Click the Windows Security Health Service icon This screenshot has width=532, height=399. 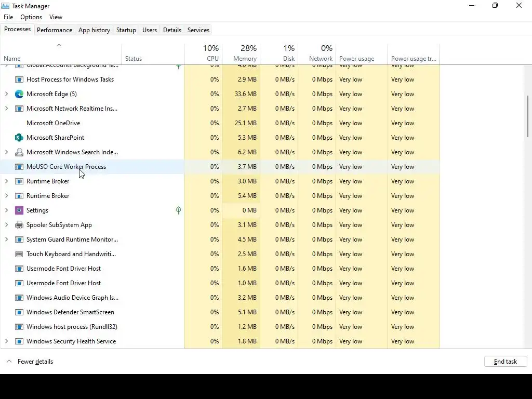(19, 341)
